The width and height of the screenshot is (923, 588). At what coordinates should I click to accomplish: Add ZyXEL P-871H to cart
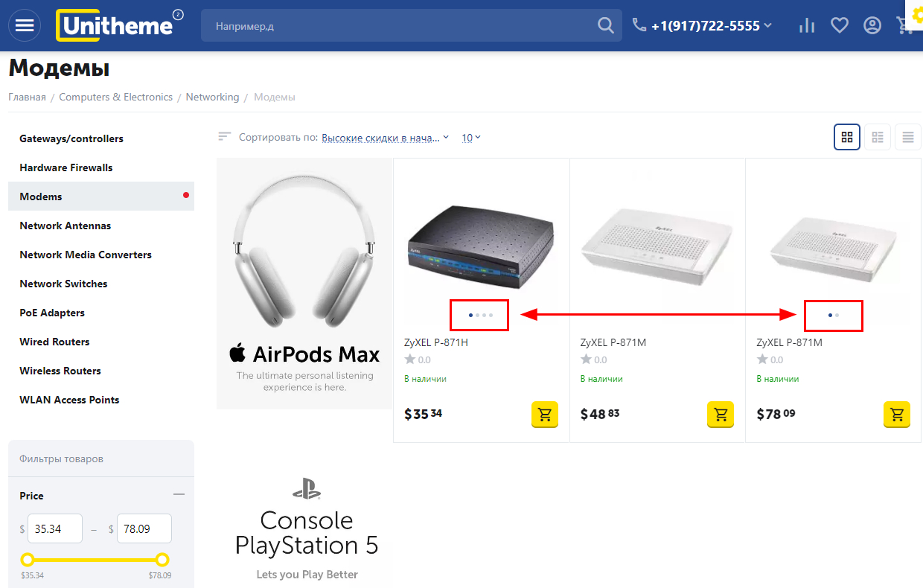point(544,415)
